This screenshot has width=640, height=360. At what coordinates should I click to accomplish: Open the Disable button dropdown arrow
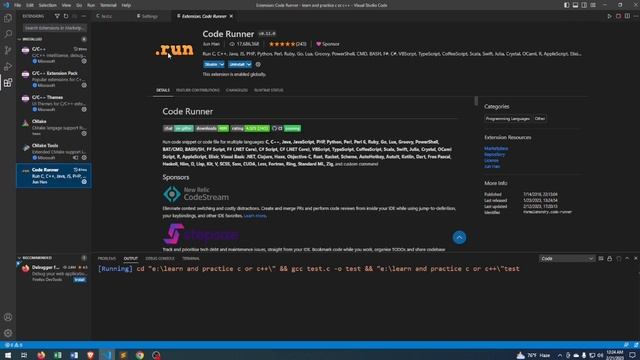pyautogui.click(x=222, y=64)
